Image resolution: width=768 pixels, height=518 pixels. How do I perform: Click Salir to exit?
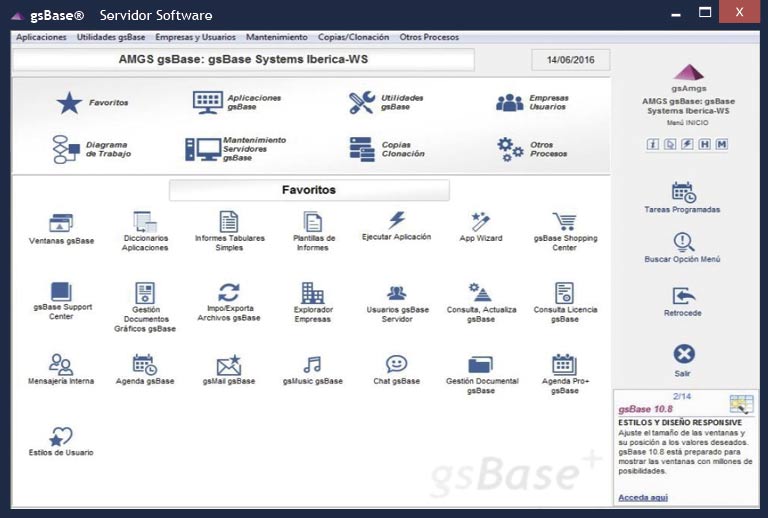[x=684, y=354]
